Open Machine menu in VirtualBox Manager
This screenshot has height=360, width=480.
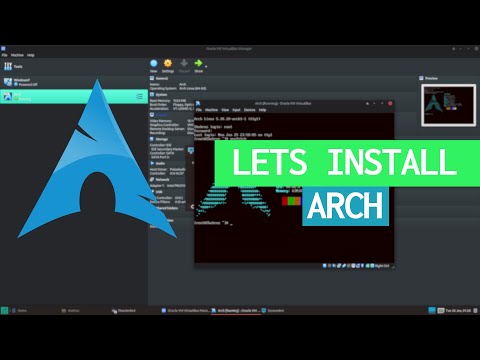click(17, 55)
